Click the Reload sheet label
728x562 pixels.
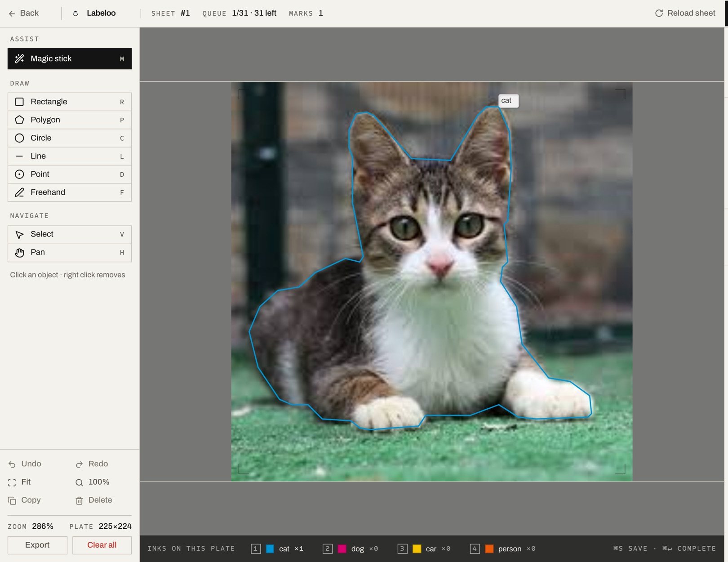pos(691,13)
